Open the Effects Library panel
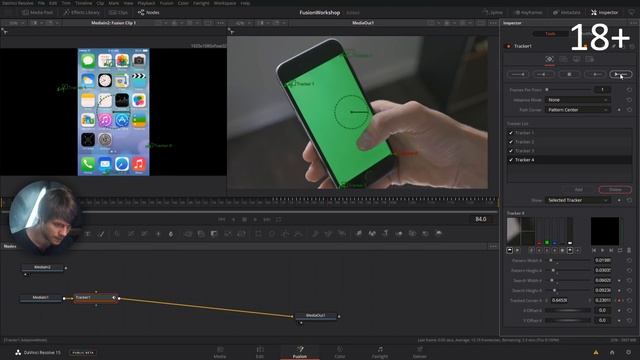 tap(82, 13)
